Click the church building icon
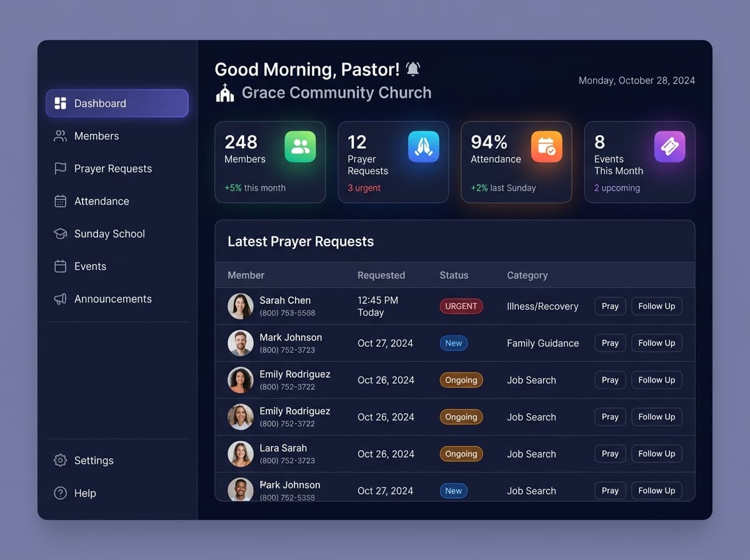Viewport: 750px width, 560px height. pyautogui.click(x=224, y=92)
